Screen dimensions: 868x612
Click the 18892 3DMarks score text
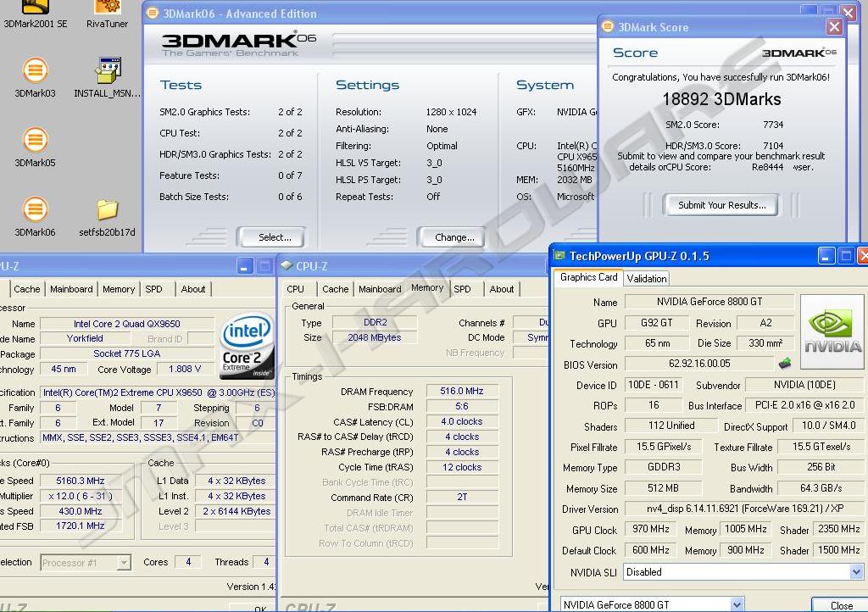coord(721,99)
